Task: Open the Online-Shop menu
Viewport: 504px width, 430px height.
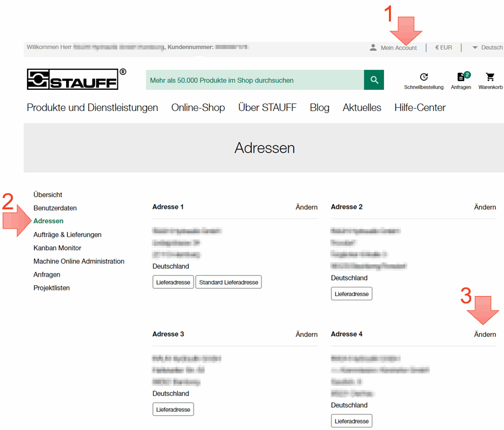Action: pos(198,108)
